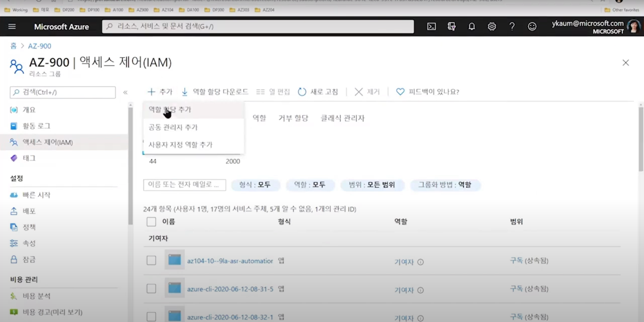Open the 그룹화 방법 : 역할 filter
644x322 pixels.
(x=445, y=185)
